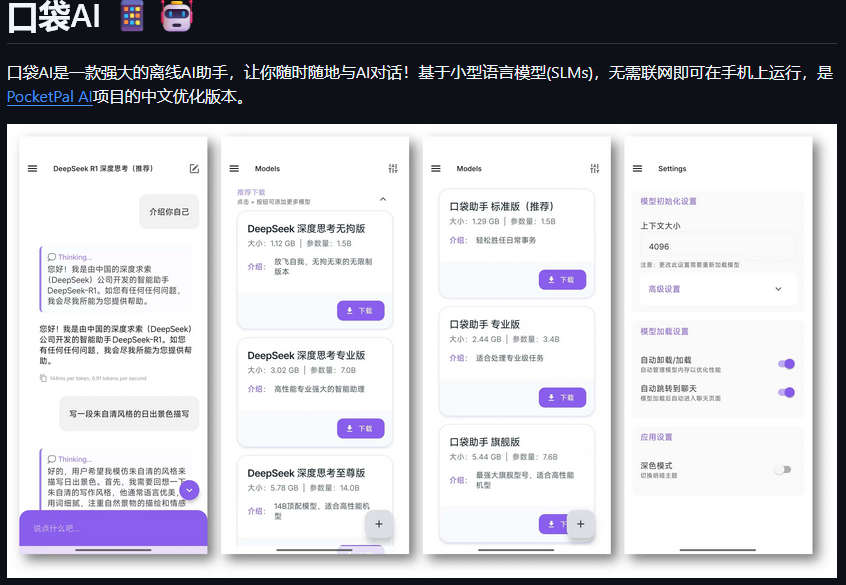Download 口袋助手 专业版 model
Image resolution: width=846 pixels, height=585 pixels.
pyautogui.click(x=562, y=397)
